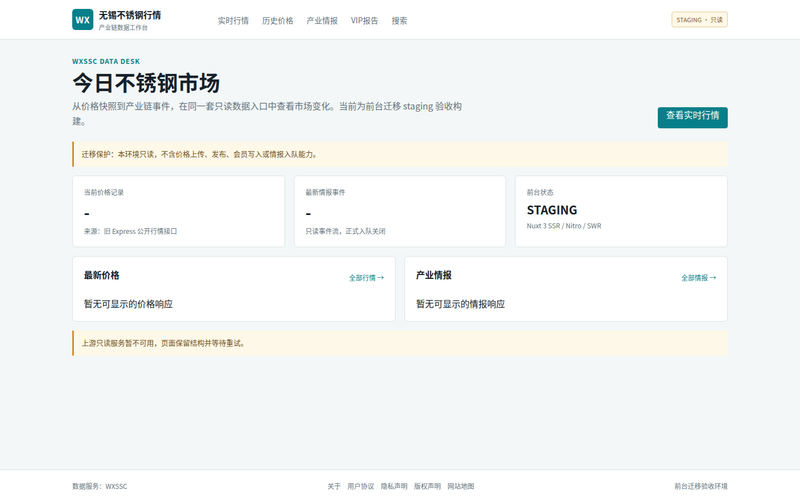The height and width of the screenshot is (500, 800).
Task: Open the 关于 footer link
Action: click(334, 486)
